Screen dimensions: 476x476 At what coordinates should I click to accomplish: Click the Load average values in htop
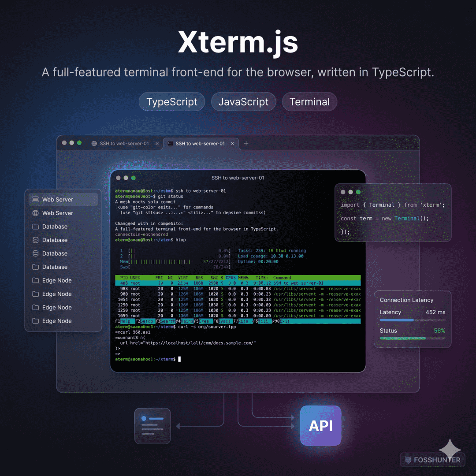click(x=287, y=256)
